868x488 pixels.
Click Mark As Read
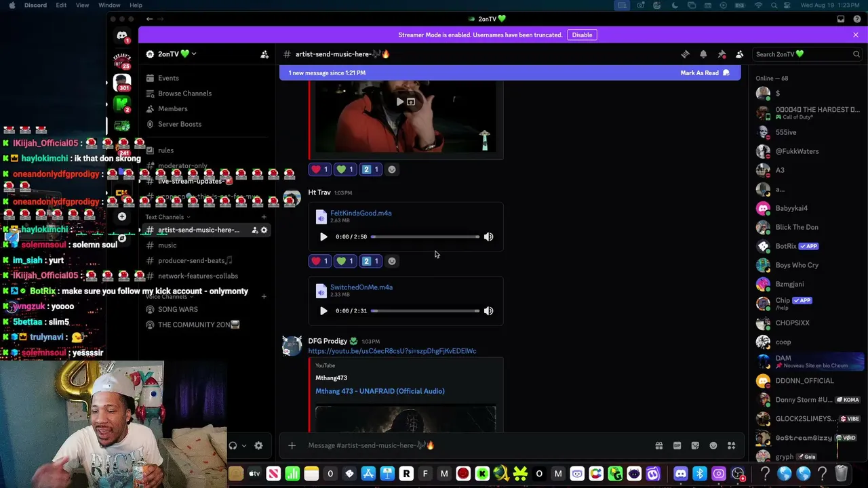point(705,73)
